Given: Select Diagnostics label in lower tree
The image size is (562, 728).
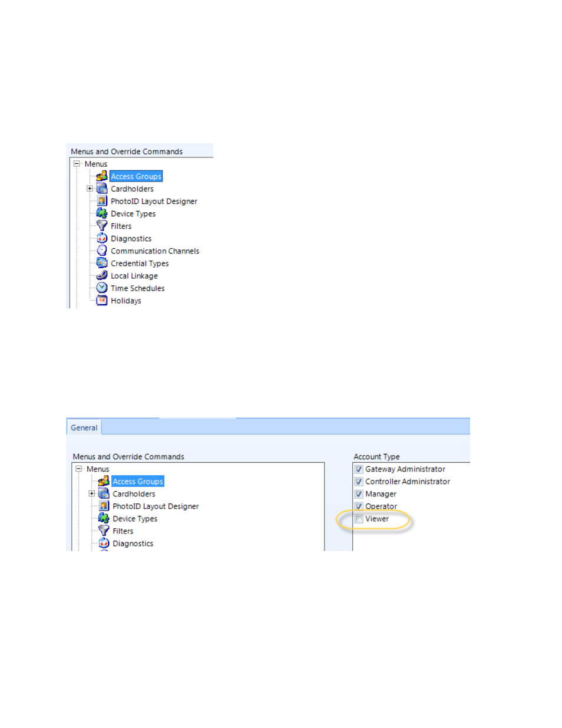Looking at the screenshot, I should [x=133, y=543].
